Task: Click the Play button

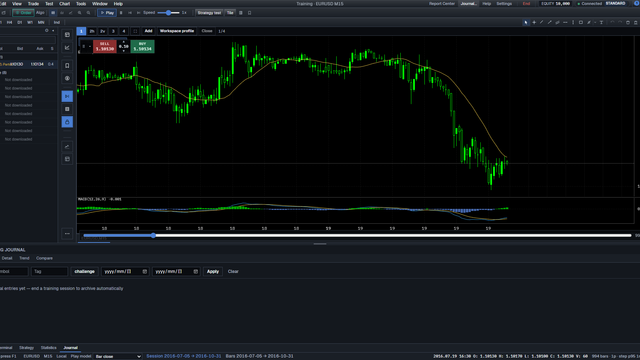Action: [107, 13]
